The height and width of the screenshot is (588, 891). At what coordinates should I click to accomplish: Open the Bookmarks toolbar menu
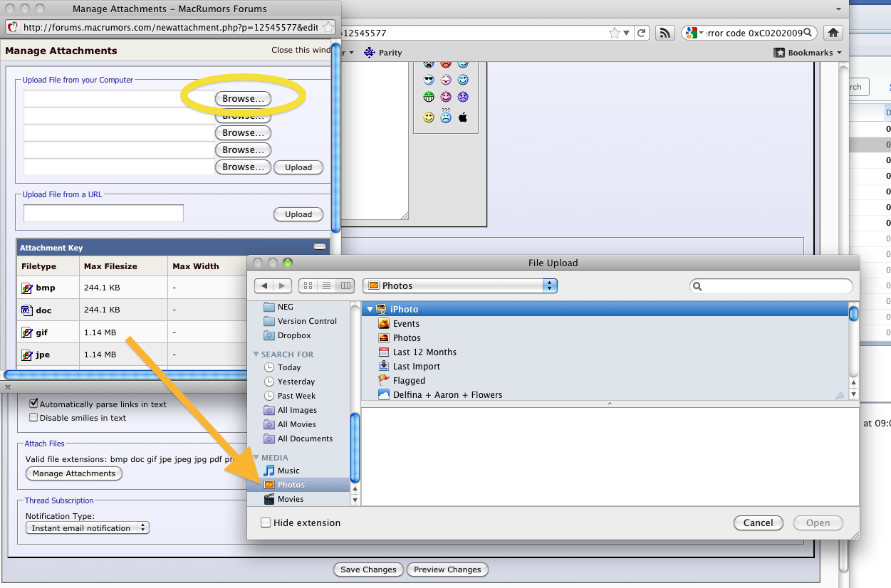(x=809, y=53)
